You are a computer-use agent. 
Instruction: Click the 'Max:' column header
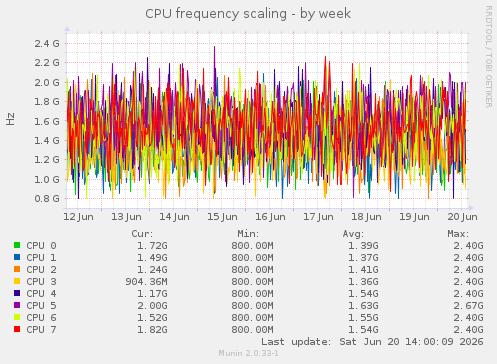pos(458,234)
